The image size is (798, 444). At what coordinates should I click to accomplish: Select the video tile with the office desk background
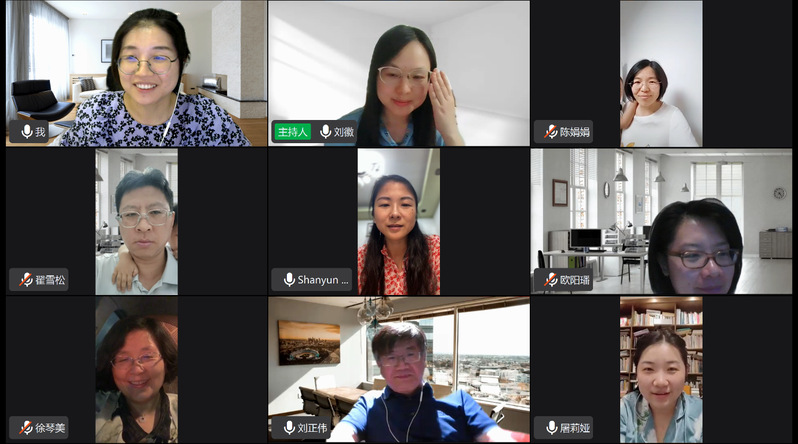coord(661,221)
